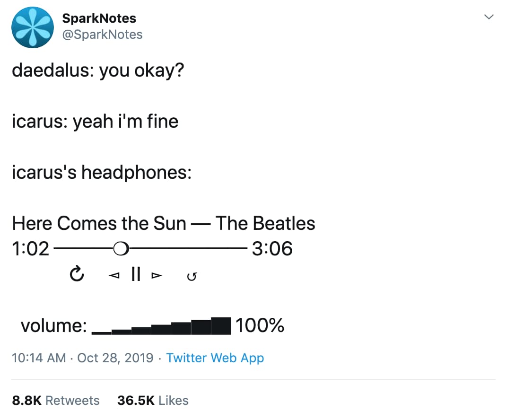The width and height of the screenshot is (506, 420).
Task: Go back to the previous track
Action: pyautogui.click(x=113, y=274)
